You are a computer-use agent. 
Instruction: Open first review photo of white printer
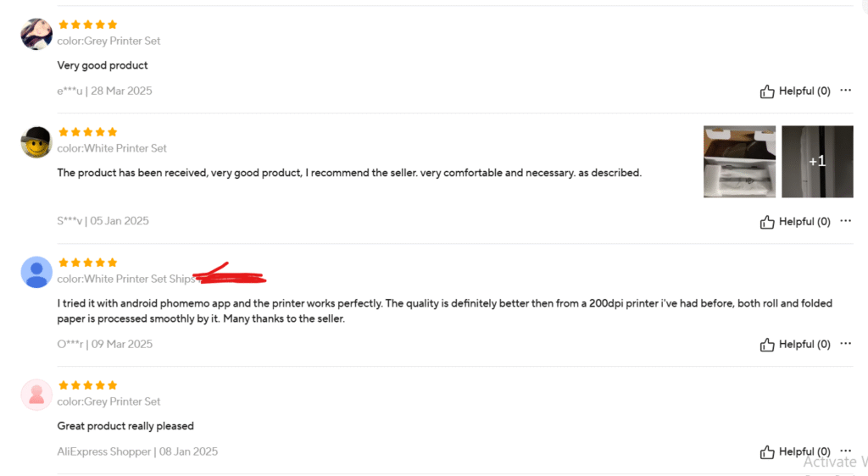[x=739, y=162]
